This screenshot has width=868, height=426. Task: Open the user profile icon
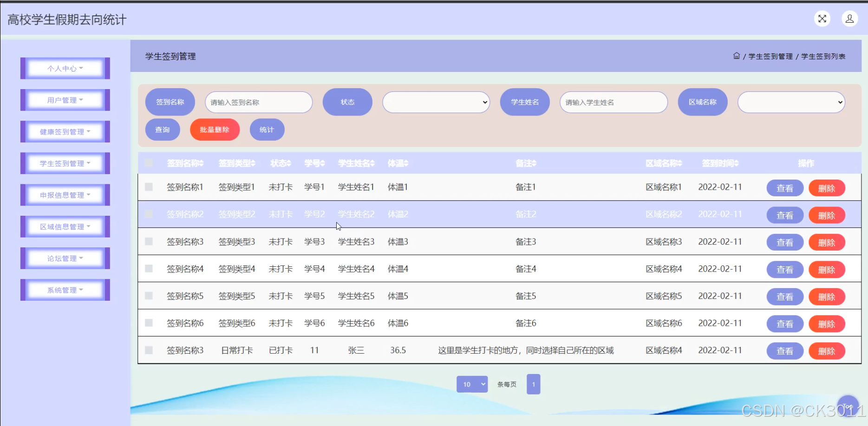click(x=849, y=19)
